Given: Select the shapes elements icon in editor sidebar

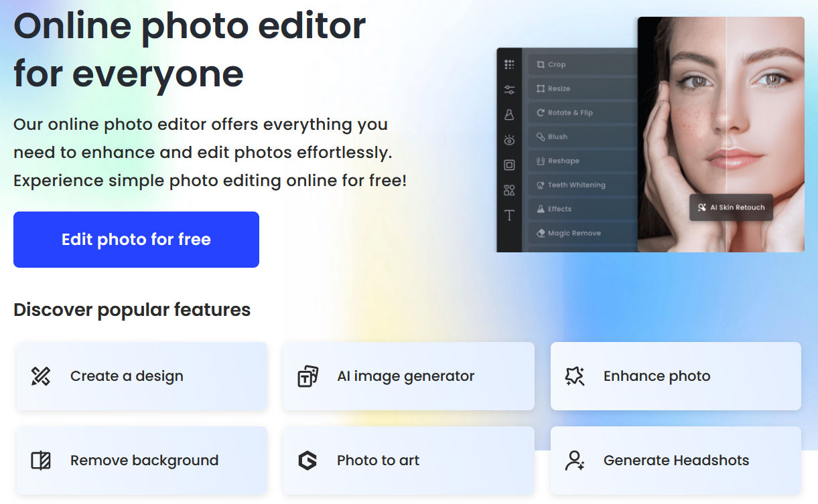Looking at the screenshot, I should [x=509, y=190].
